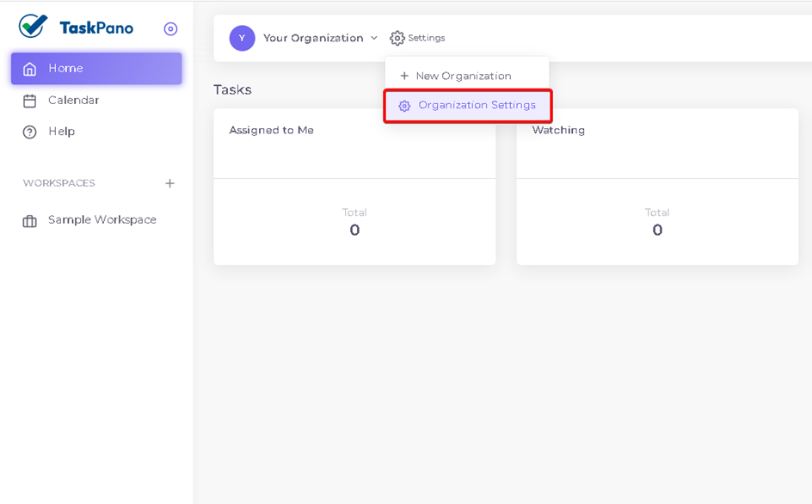Expand the Your Organization dropdown chevron
Image resolution: width=812 pixels, height=504 pixels.
click(374, 39)
